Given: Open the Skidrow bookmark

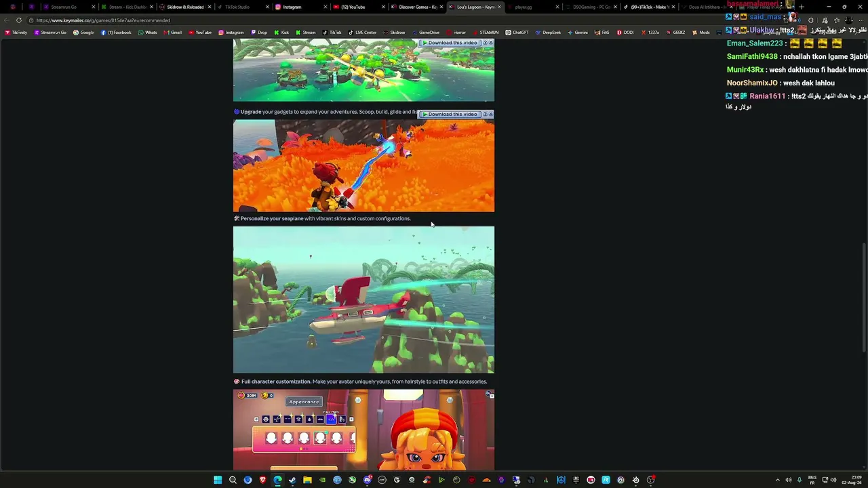Looking at the screenshot, I should point(394,33).
